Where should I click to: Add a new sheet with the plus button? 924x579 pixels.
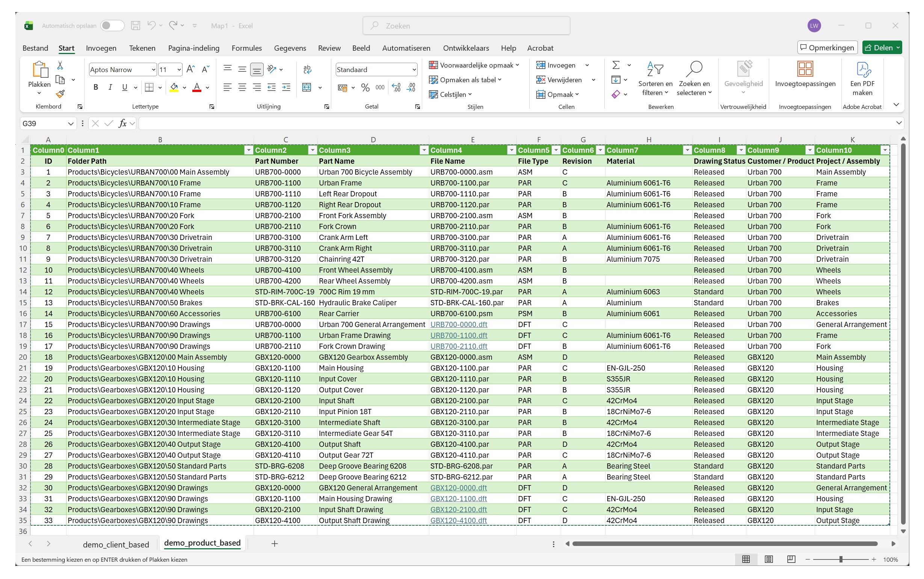click(x=274, y=543)
